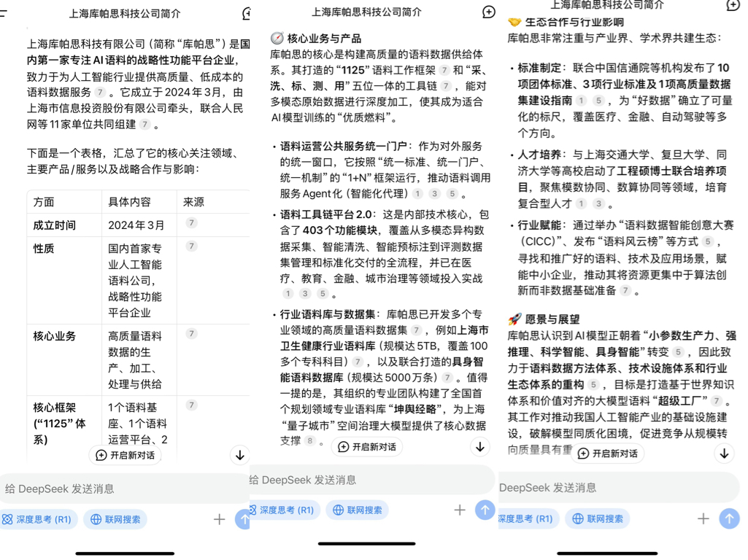Toggle 联网搜索 in left screen

(115, 519)
